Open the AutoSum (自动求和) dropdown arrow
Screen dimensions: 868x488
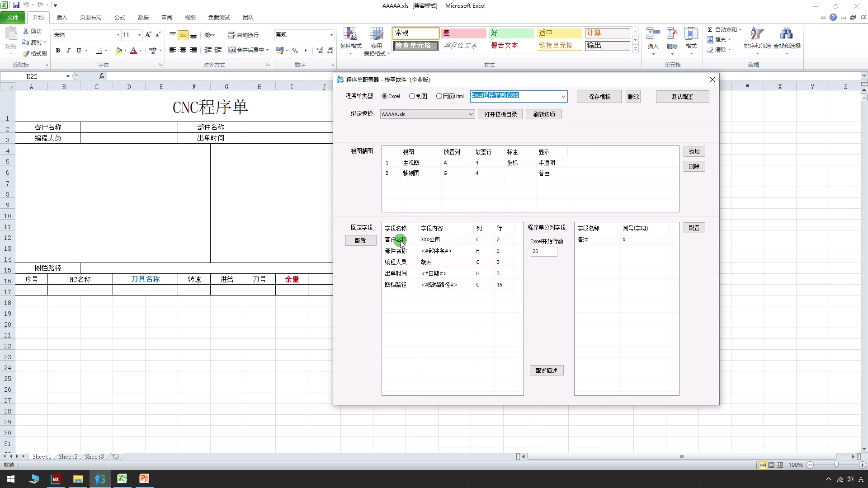[740, 30]
